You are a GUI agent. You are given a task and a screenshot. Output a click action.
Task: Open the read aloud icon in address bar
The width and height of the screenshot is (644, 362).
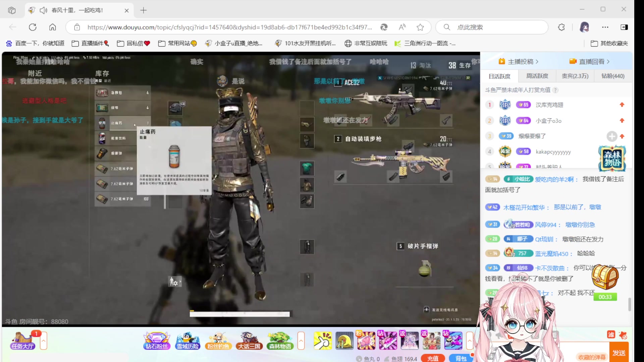point(402,27)
